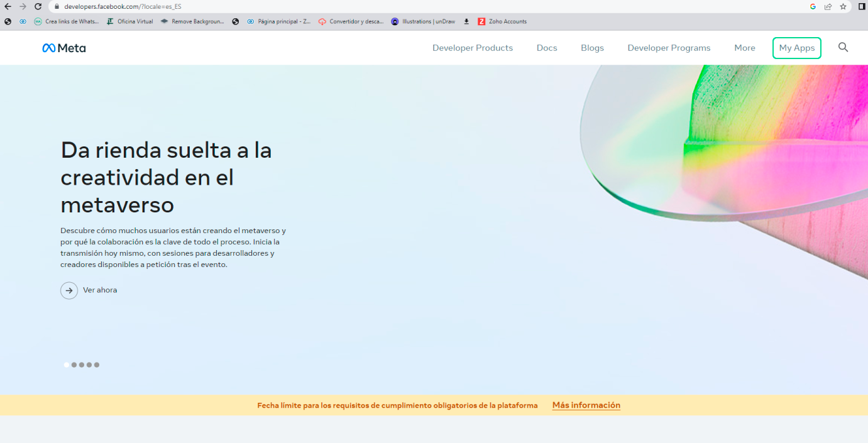
Task: Open the Más información link
Action: (585, 405)
